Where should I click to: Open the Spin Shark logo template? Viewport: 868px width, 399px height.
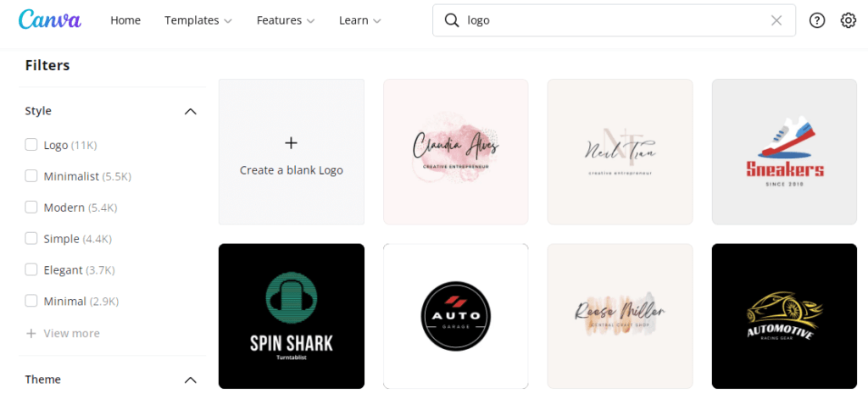click(292, 316)
